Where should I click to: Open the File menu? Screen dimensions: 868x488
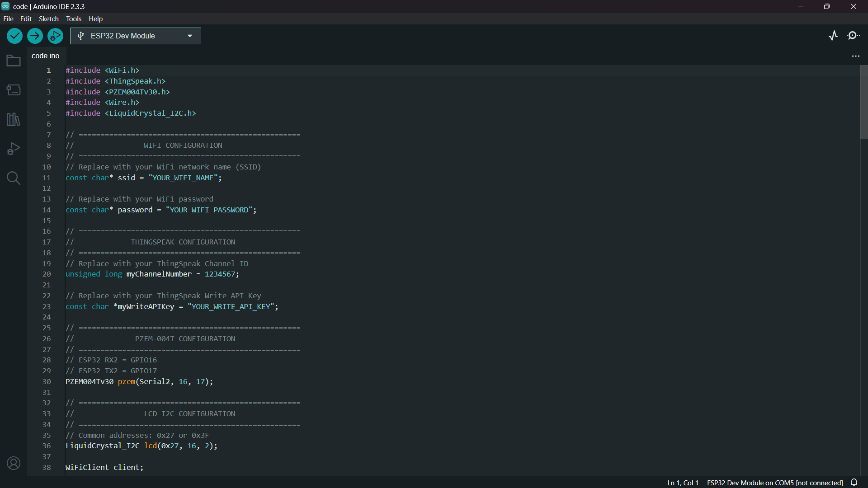8,19
